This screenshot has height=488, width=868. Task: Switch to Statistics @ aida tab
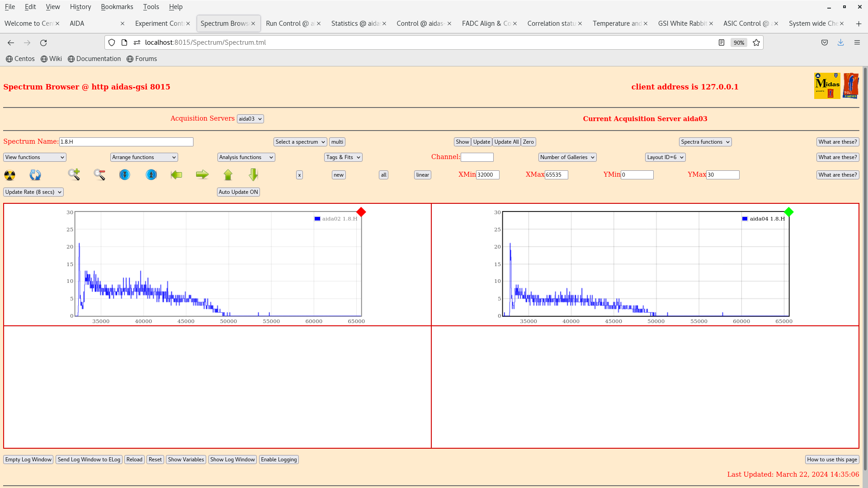(x=355, y=23)
